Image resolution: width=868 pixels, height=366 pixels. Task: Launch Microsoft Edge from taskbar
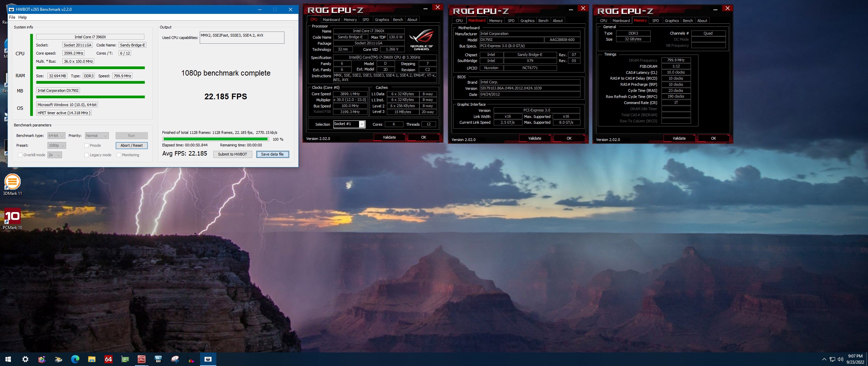[75, 359]
